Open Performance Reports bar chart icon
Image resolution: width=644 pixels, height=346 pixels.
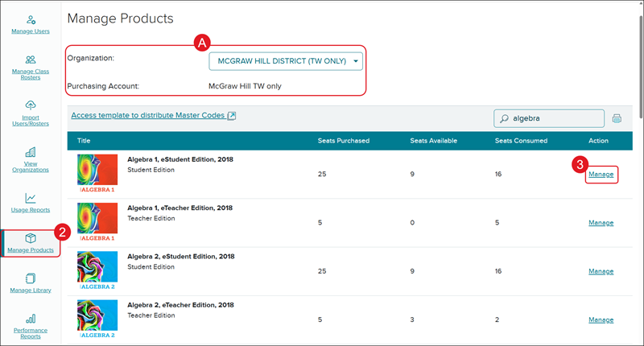point(31,319)
